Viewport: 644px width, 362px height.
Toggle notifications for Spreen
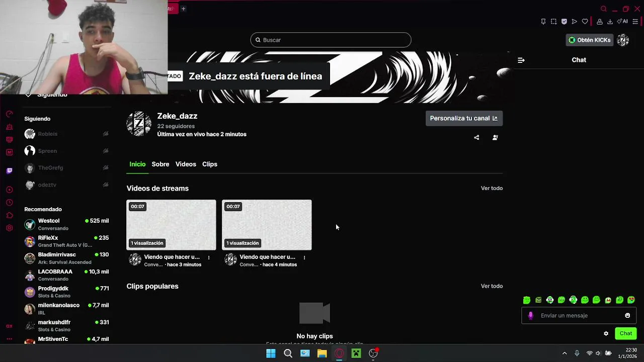tap(106, 151)
